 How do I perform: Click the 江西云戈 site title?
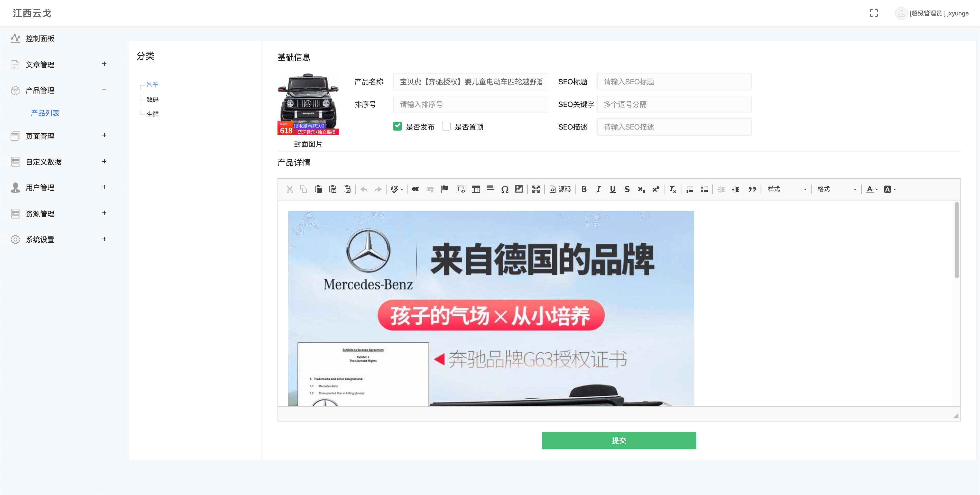32,13
